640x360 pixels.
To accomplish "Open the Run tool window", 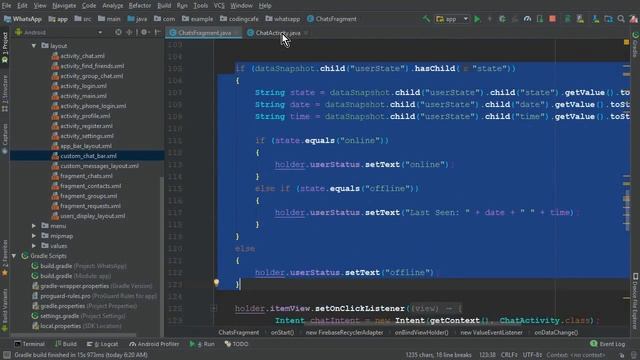I will tap(202, 344).
